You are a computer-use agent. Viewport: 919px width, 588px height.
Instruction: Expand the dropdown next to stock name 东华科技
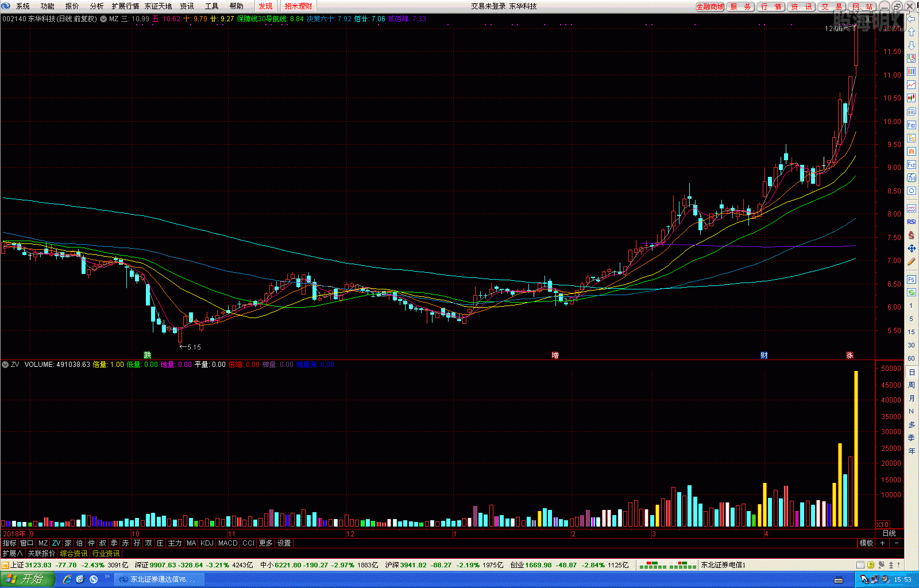tap(103, 19)
